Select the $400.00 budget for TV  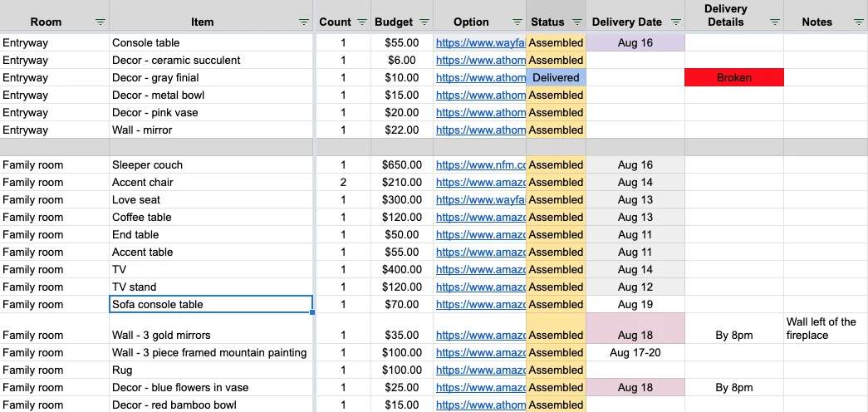[x=402, y=270]
